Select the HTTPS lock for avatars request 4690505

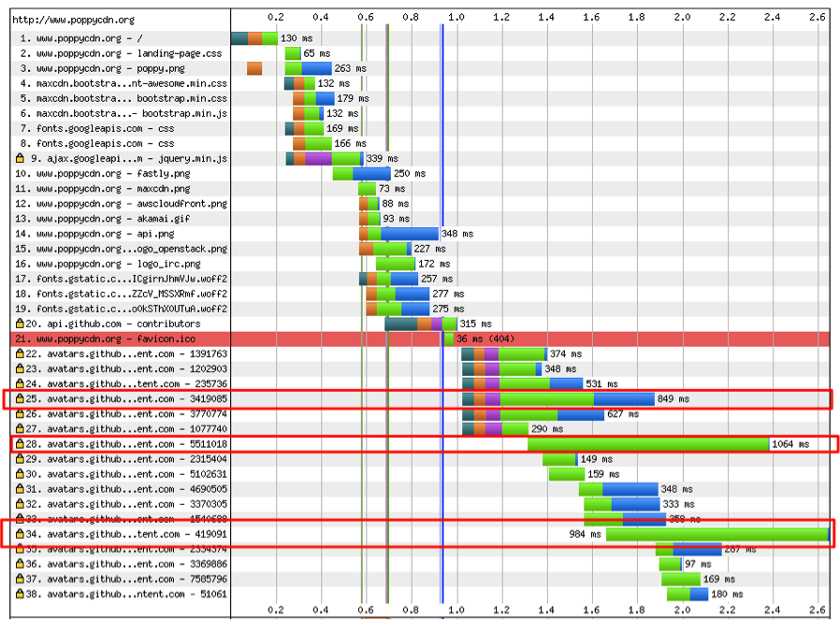point(20,489)
